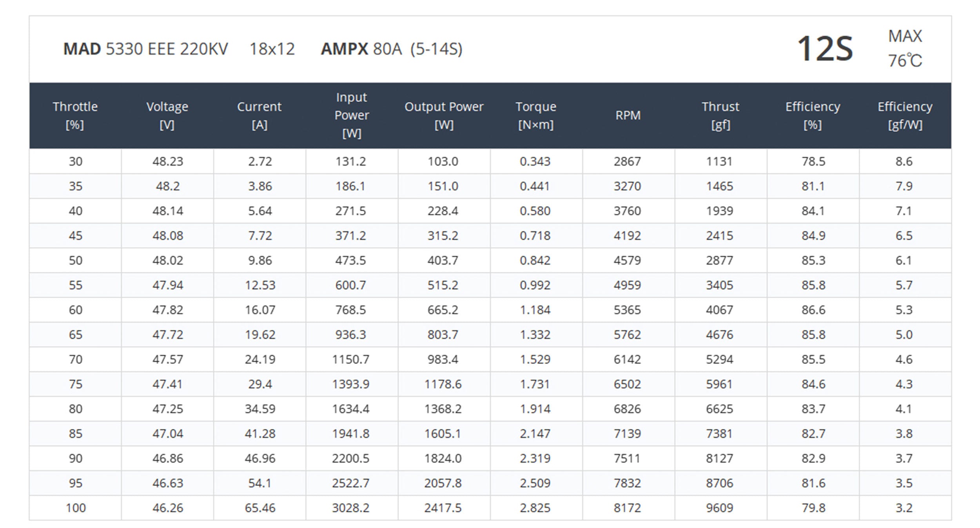Click the 3028.2 input power cell
The height and width of the screenshot is (528, 980).
coord(350,508)
